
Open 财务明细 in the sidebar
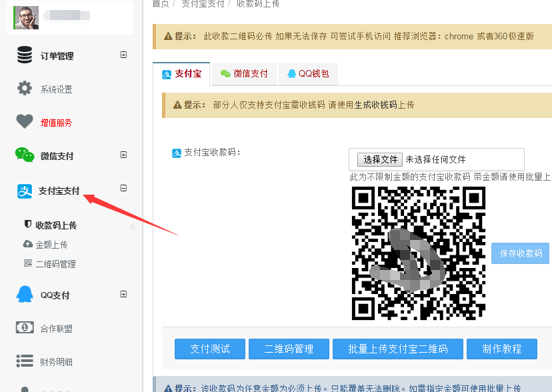pyautogui.click(x=56, y=362)
